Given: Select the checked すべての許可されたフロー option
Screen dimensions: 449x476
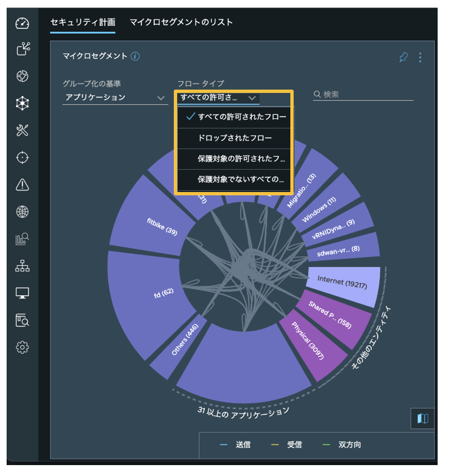Looking at the screenshot, I should pyautogui.click(x=236, y=117).
